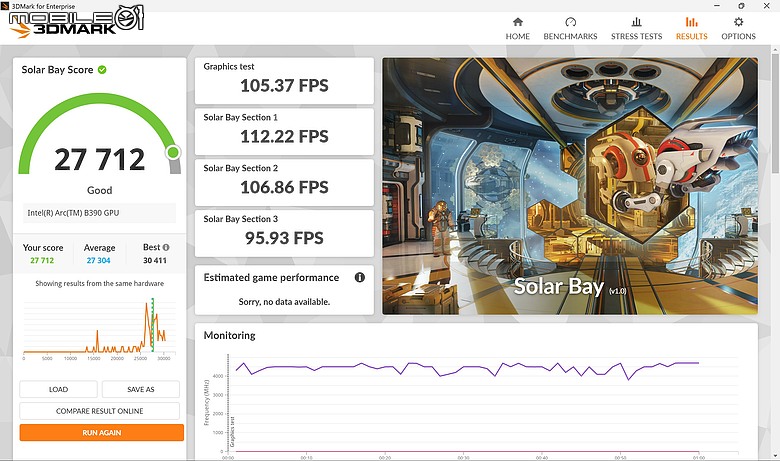Click the SAVE AS button
The height and width of the screenshot is (461, 780).
click(x=141, y=389)
